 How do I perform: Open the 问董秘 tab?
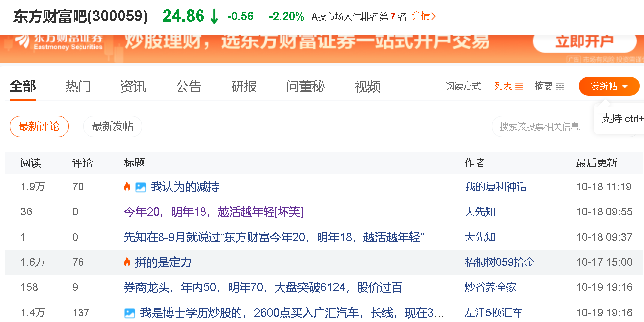306,86
